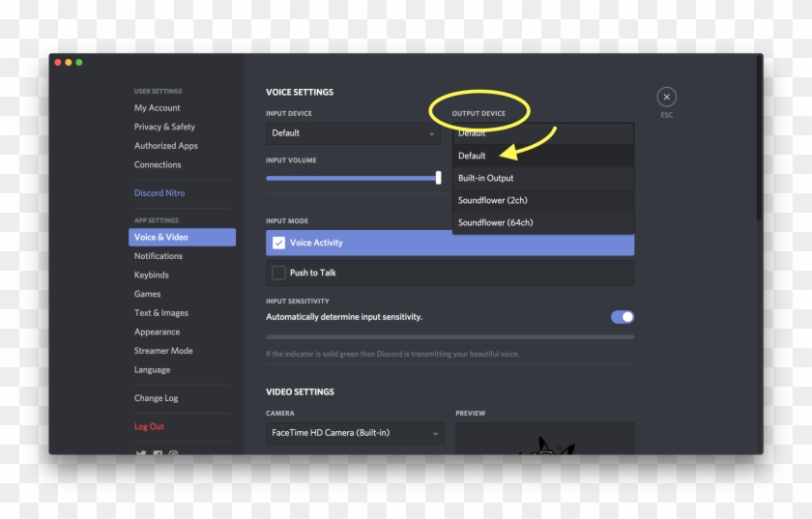Click the yellow minimize window dot
812x519 pixels.
click(69, 62)
